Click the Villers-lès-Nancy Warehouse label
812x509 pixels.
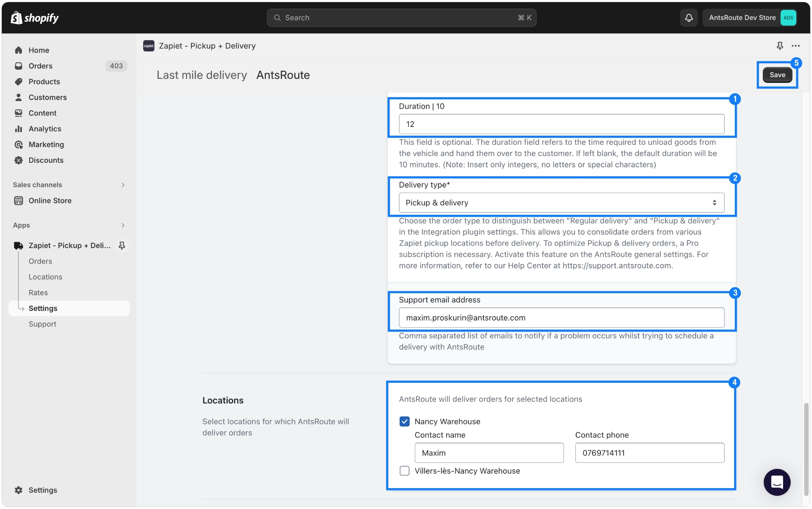click(x=467, y=471)
